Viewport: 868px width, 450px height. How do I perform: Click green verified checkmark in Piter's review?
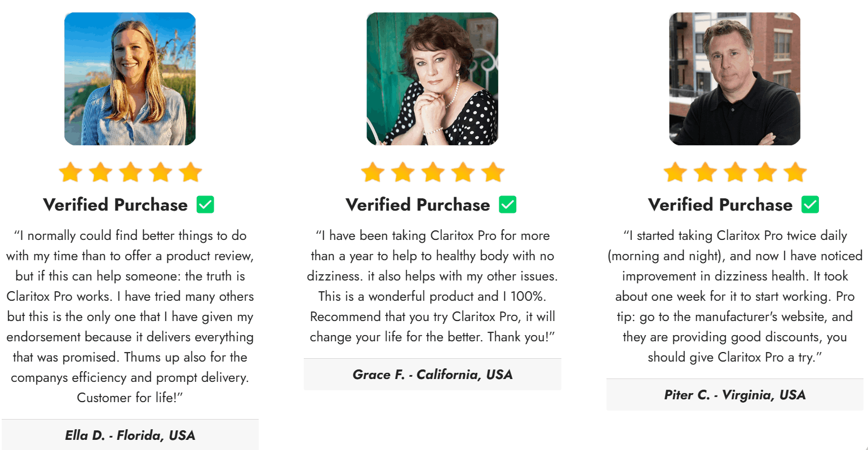point(810,204)
